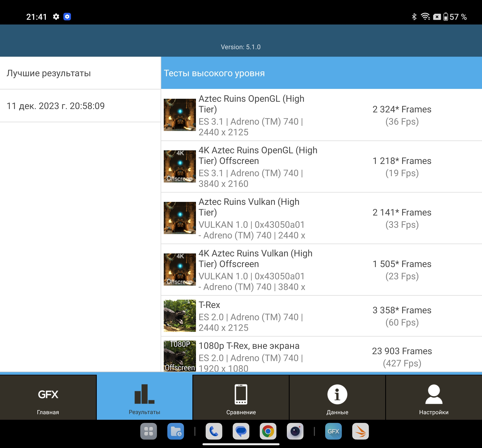
Task: Click the 1 218* Frames result
Action: (x=402, y=161)
